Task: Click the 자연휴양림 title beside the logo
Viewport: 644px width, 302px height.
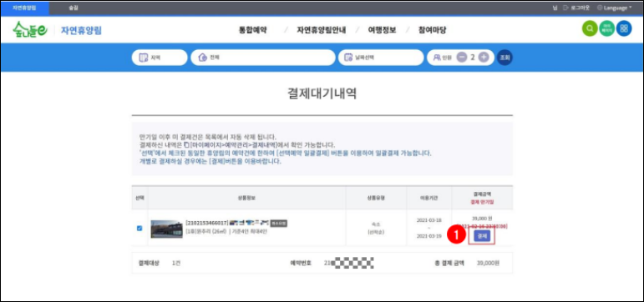Action: click(81, 30)
